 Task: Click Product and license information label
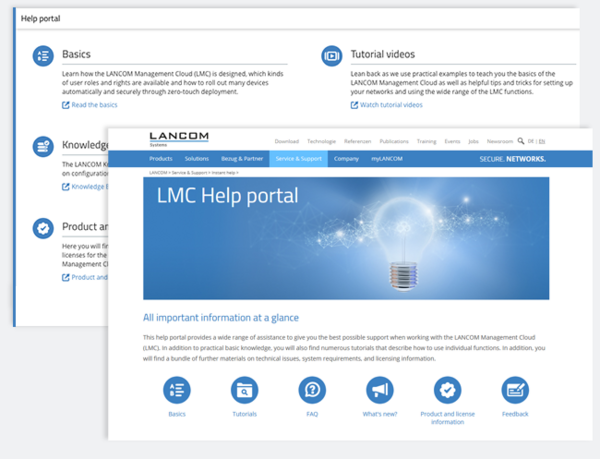coord(447,418)
